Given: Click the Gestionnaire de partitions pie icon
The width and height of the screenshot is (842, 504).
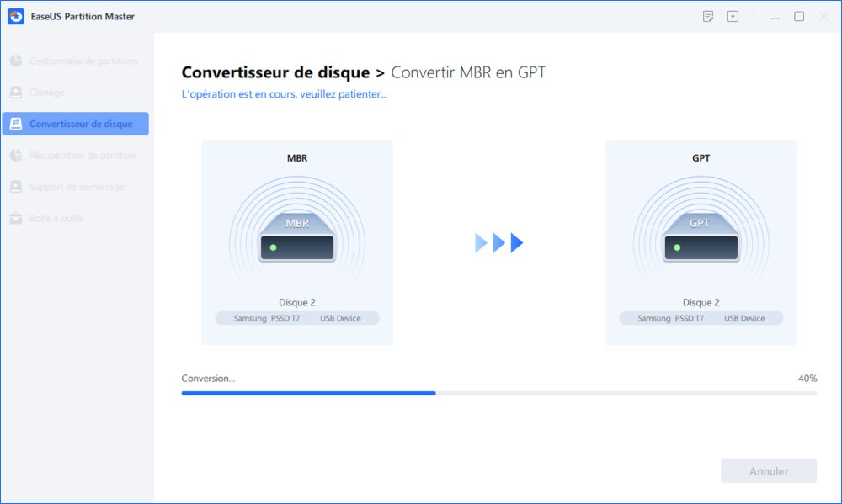Looking at the screenshot, I should 15,61.
